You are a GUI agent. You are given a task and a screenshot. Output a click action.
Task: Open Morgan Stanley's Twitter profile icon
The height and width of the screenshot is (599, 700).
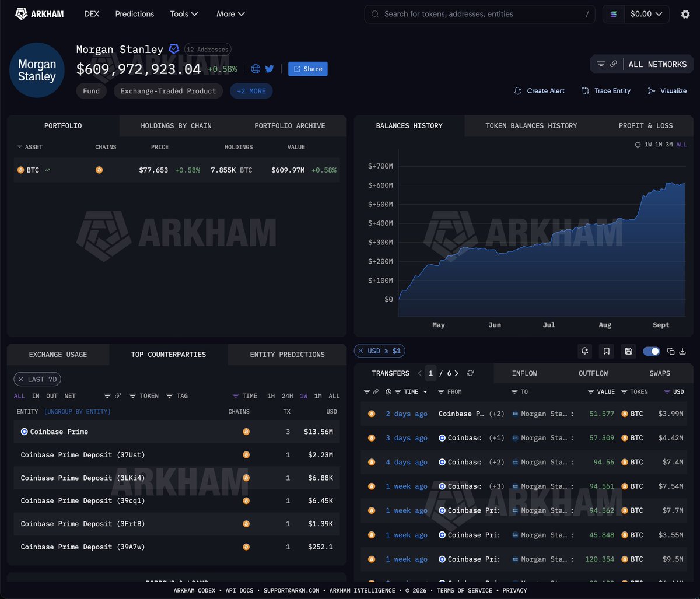269,69
